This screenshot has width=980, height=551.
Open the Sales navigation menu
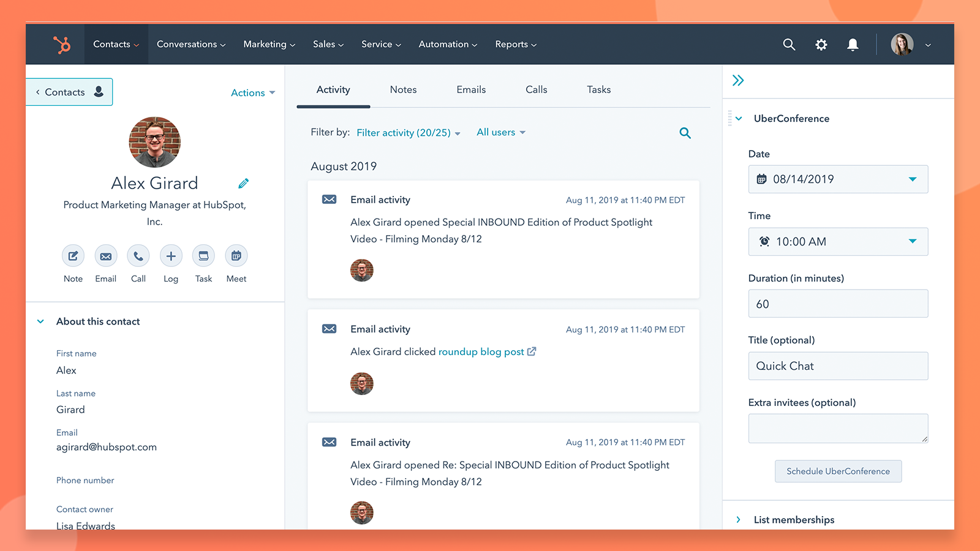[x=328, y=44]
